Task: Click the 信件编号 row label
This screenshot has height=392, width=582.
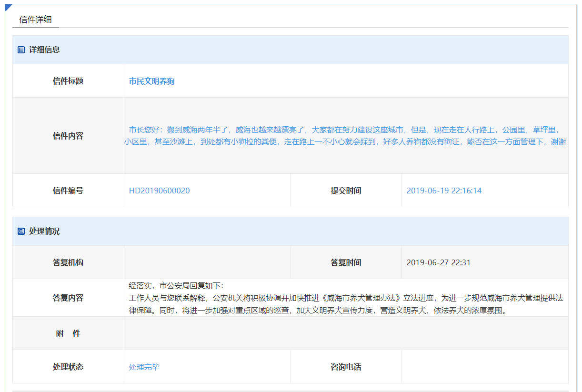Action: [68, 191]
